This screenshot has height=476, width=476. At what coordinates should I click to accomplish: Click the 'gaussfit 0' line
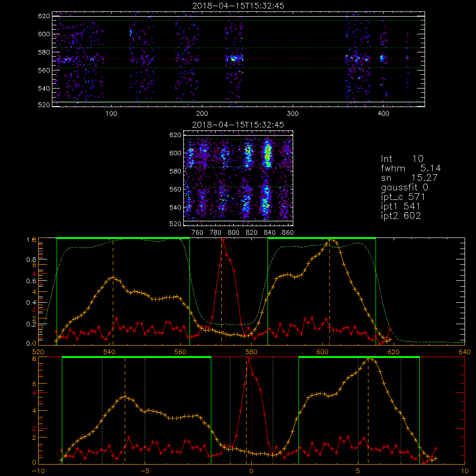pyautogui.click(x=405, y=188)
